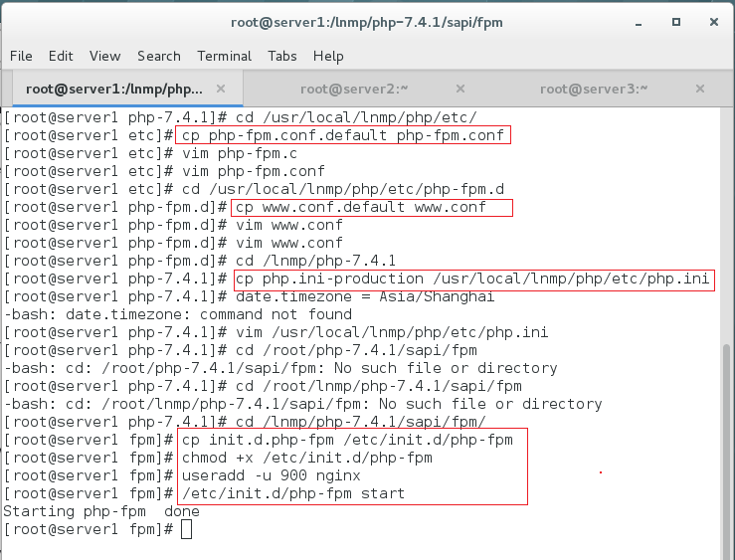Click '/etc/init.d/php-fpm start' command

tap(293, 493)
